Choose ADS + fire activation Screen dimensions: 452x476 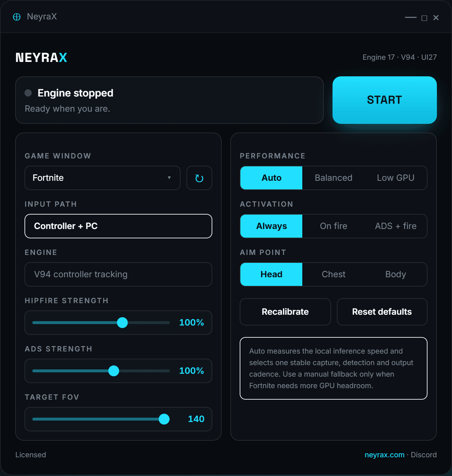click(x=395, y=226)
